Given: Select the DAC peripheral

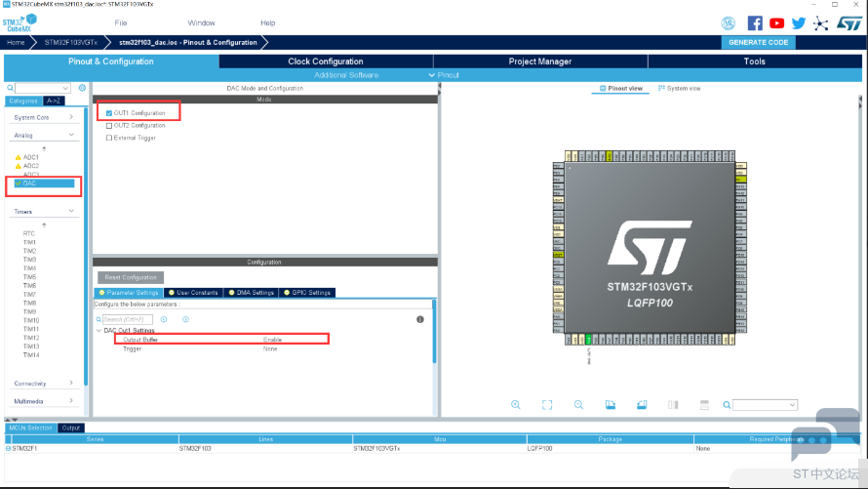Looking at the screenshot, I should 44,183.
